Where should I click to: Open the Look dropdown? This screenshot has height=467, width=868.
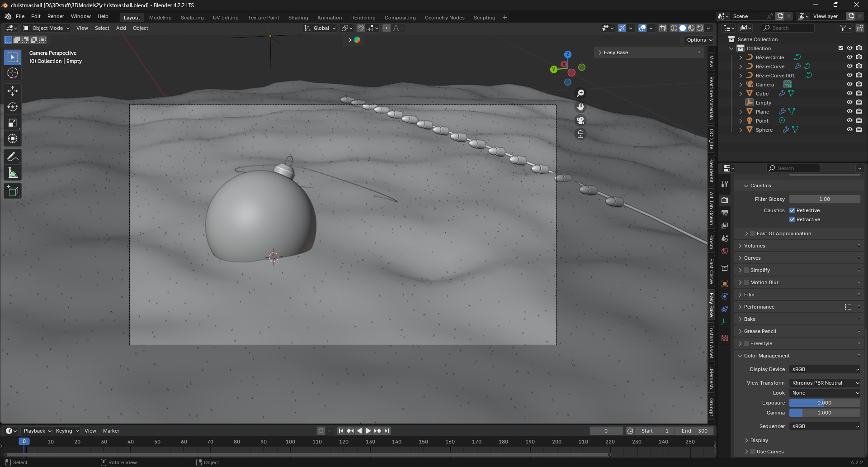[x=825, y=393]
